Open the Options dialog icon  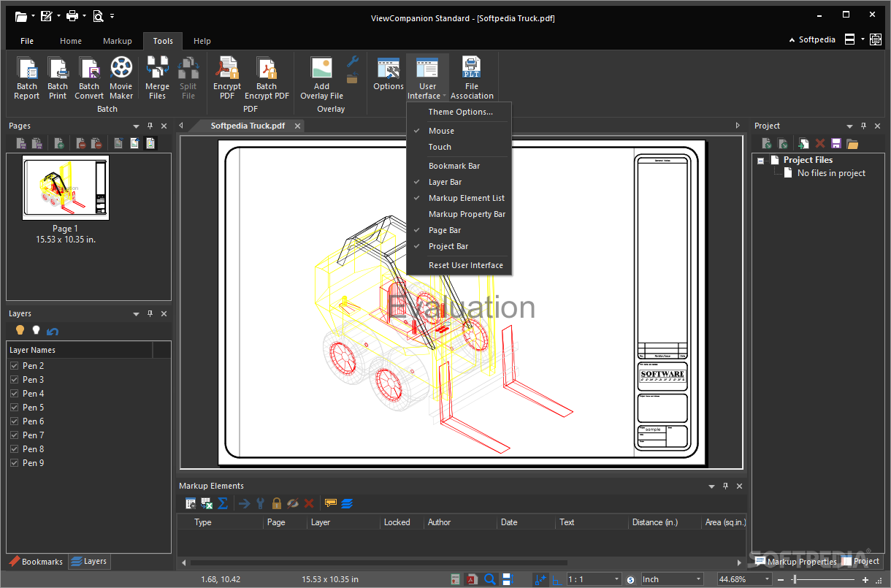tap(389, 68)
